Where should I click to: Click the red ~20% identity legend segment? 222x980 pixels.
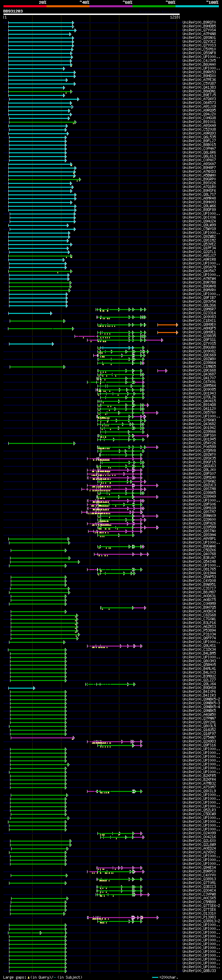(x=25, y=6)
